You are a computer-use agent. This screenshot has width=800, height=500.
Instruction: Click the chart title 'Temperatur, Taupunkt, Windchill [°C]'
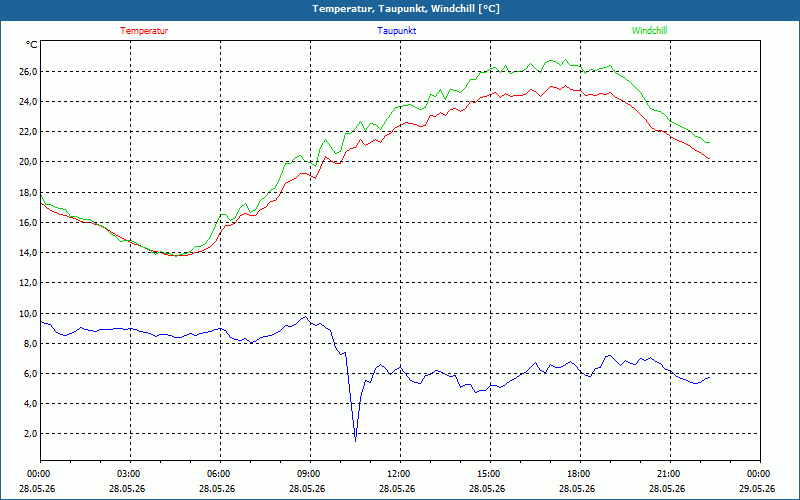pyautogui.click(x=406, y=9)
